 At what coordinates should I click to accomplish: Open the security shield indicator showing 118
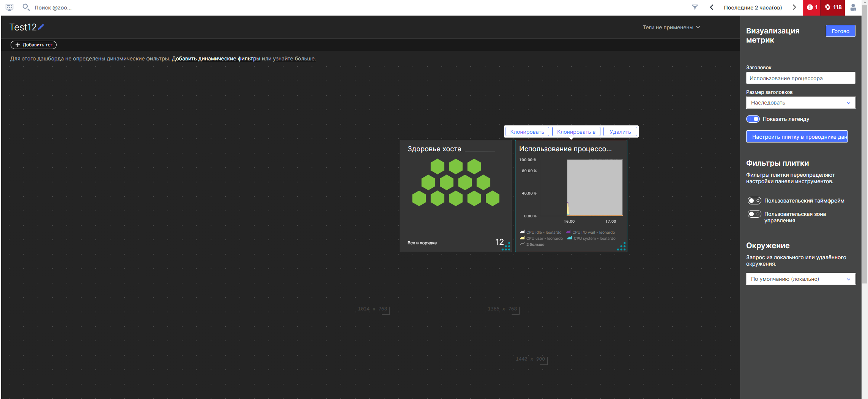pyautogui.click(x=833, y=7)
